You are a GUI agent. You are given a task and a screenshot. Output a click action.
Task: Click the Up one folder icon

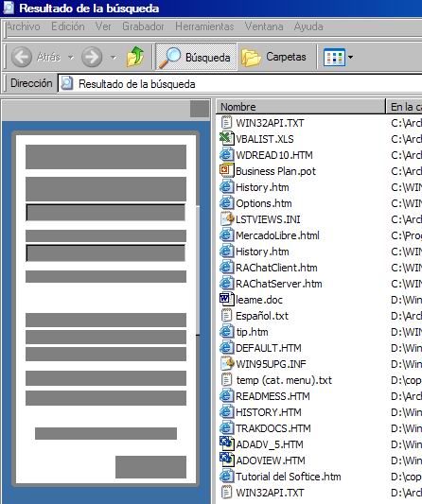[135, 57]
